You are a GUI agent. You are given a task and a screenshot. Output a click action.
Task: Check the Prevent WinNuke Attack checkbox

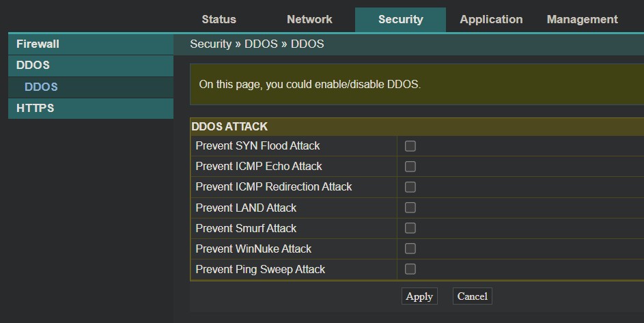[x=410, y=249]
